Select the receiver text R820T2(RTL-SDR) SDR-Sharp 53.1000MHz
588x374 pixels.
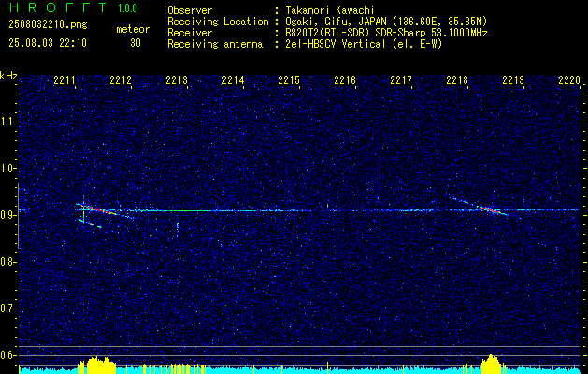(387, 33)
